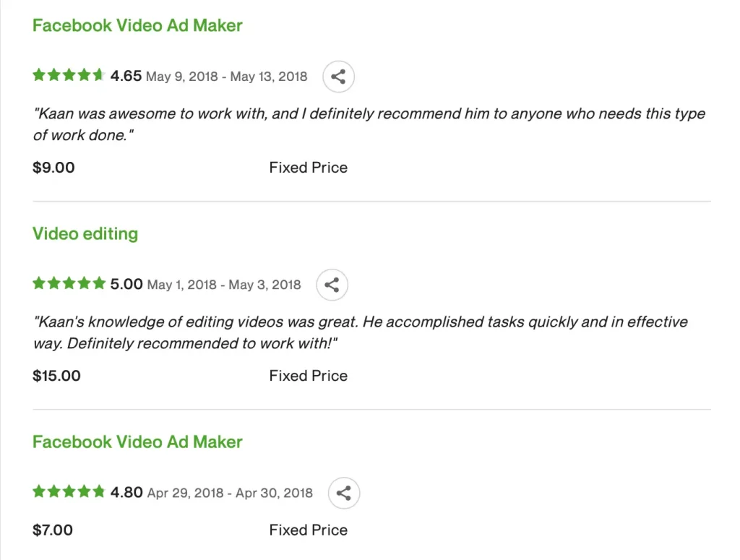Open the Facebook Video Ad Maker job rated 4.80
Image resolution: width=740 pixels, height=560 pixels.
[137, 442]
